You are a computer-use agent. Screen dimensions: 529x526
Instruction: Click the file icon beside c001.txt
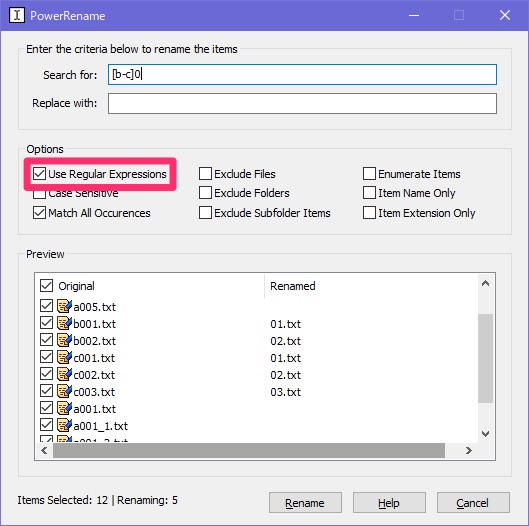click(64, 357)
